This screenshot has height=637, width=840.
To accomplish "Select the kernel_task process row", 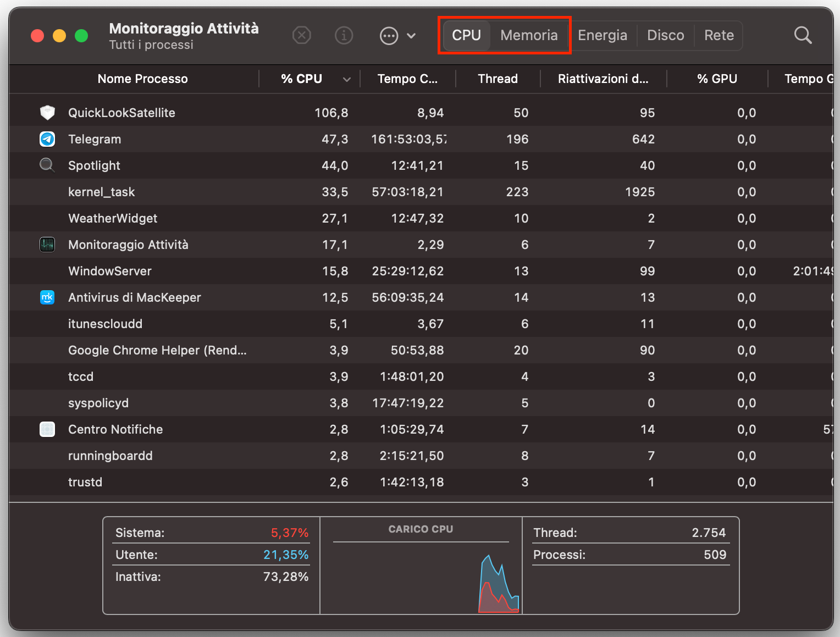I will point(220,192).
